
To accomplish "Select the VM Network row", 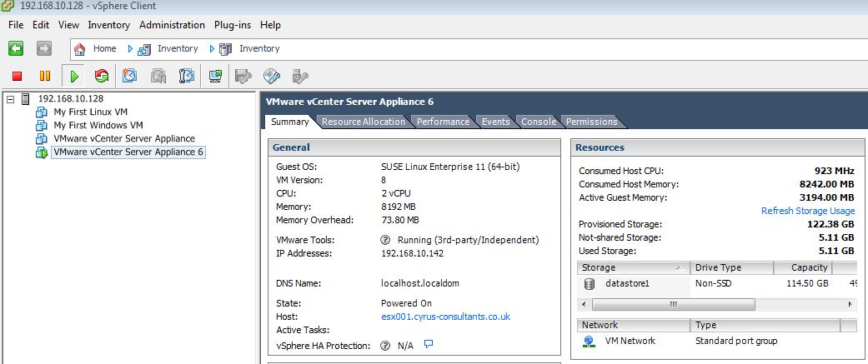I will pyautogui.click(x=717, y=342).
